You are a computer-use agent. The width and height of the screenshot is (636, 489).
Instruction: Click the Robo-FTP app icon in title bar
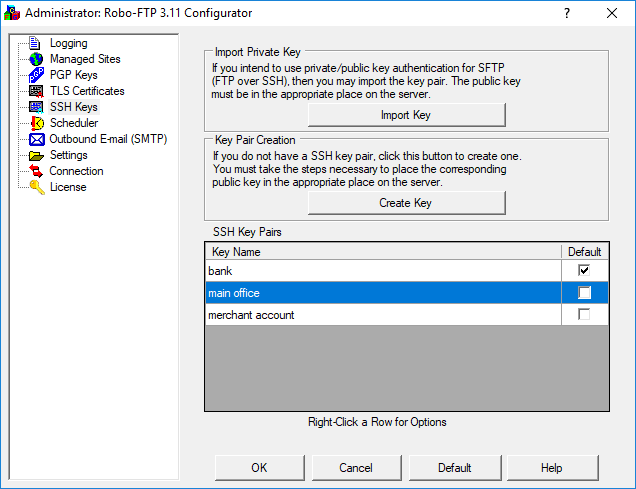pyautogui.click(x=12, y=13)
